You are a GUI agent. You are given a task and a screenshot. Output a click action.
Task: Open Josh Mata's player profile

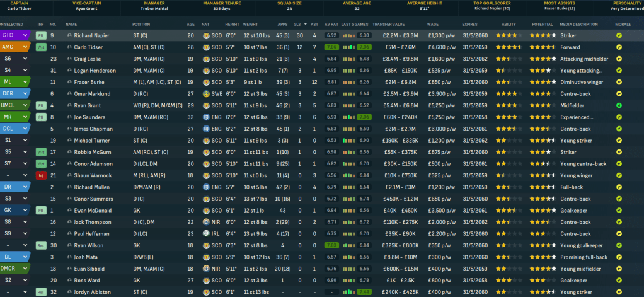tap(85, 256)
